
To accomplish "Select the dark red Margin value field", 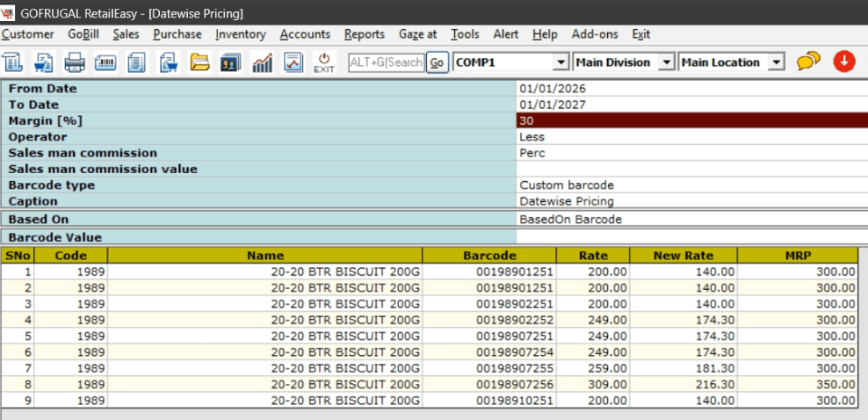I will tap(691, 121).
